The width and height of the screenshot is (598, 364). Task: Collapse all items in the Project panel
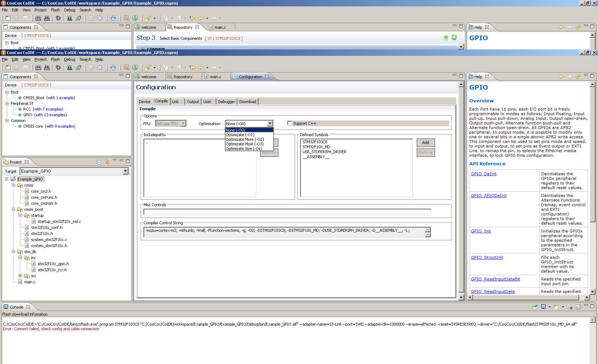[99, 162]
